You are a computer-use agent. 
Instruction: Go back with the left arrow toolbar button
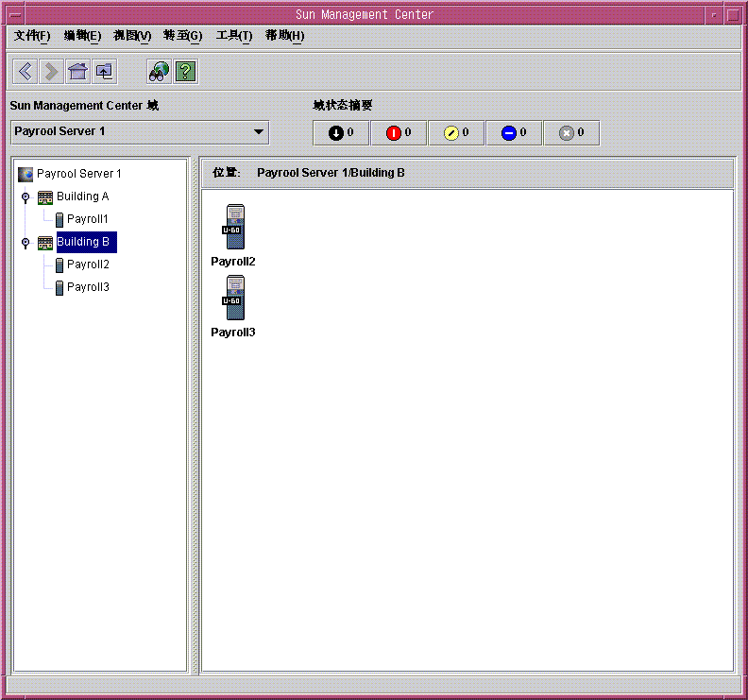[x=25, y=72]
